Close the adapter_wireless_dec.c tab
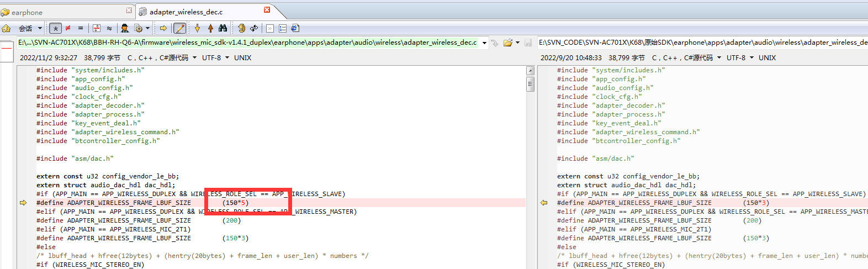 click(267, 10)
